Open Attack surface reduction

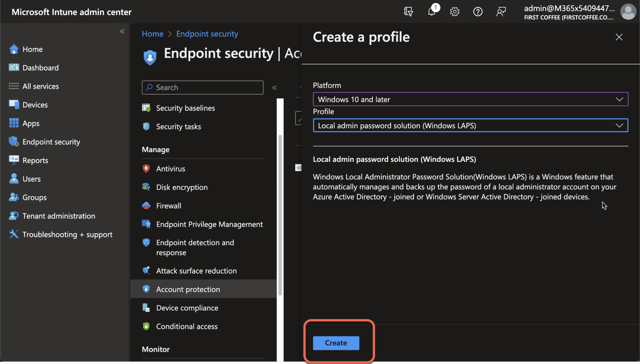(196, 271)
